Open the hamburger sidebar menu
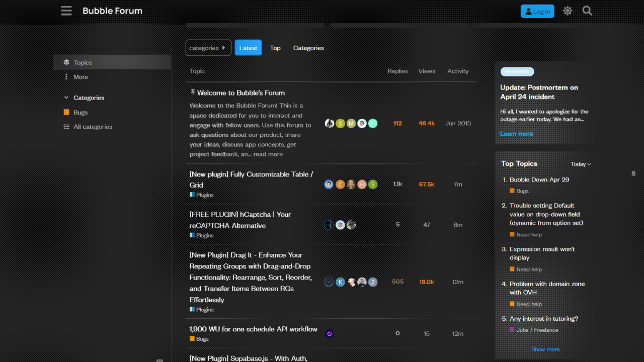The height and width of the screenshot is (362, 644). click(66, 11)
